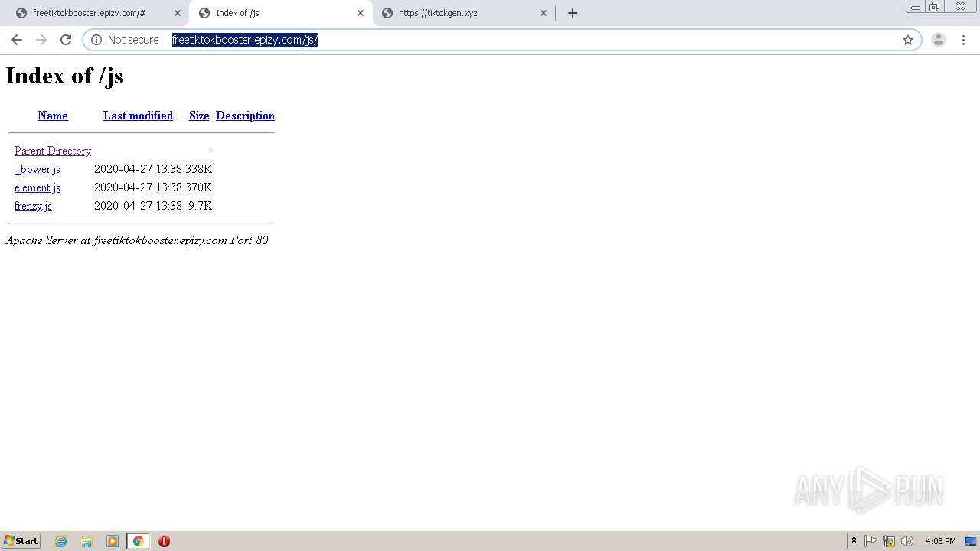The height and width of the screenshot is (551, 980).
Task: Open a new tab with the plus
Action: (573, 13)
